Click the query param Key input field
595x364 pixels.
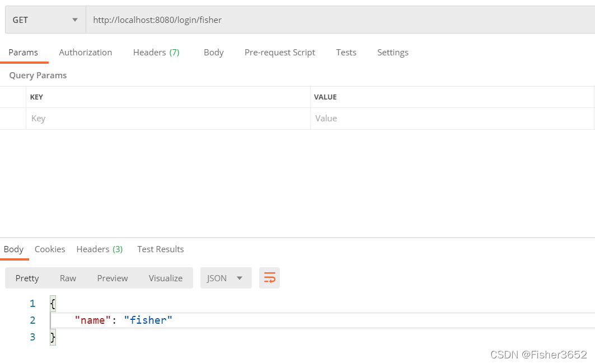(168, 119)
